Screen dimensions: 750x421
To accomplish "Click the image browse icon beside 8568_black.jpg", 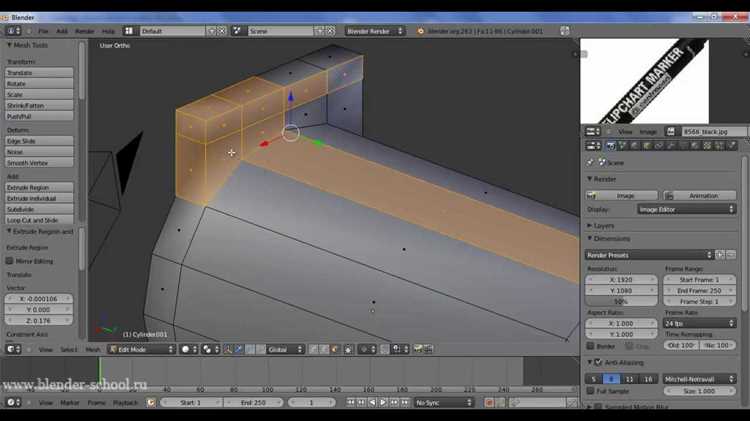I will pyautogui.click(x=671, y=132).
